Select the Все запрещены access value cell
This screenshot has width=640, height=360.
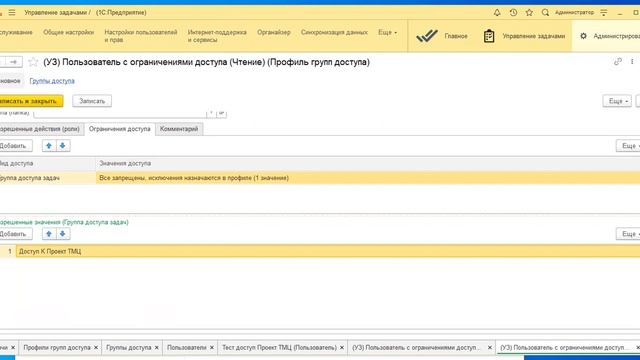coord(368,178)
